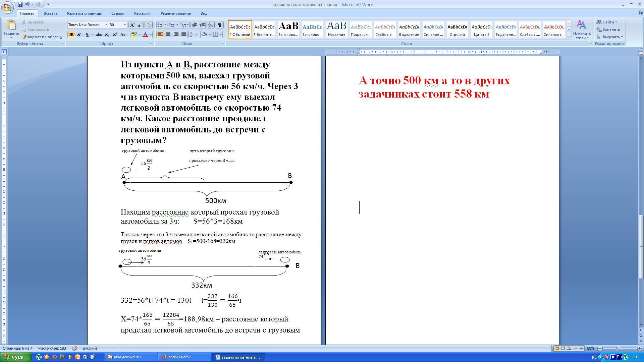Open the Times New Roman font dropdown
Viewport: 644px width, 362px height.
[x=106, y=25]
